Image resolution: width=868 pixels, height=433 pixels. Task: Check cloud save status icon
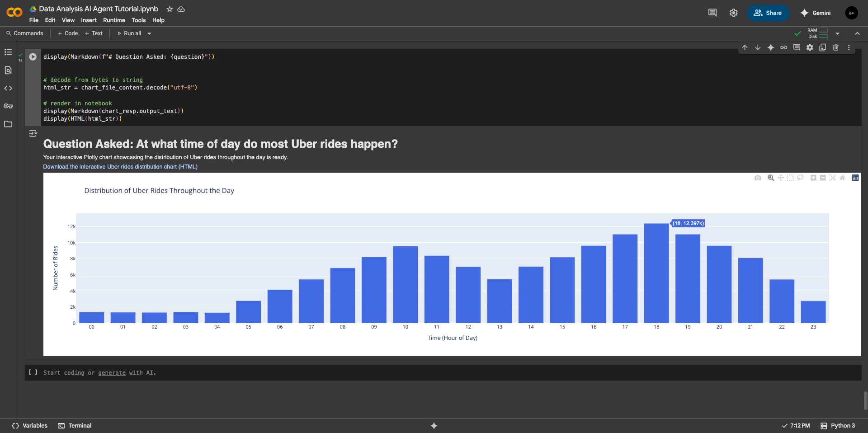pyautogui.click(x=181, y=9)
